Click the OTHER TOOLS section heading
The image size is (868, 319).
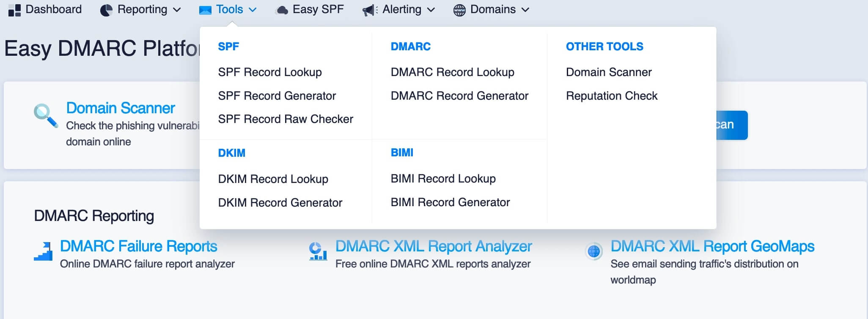coord(604,46)
